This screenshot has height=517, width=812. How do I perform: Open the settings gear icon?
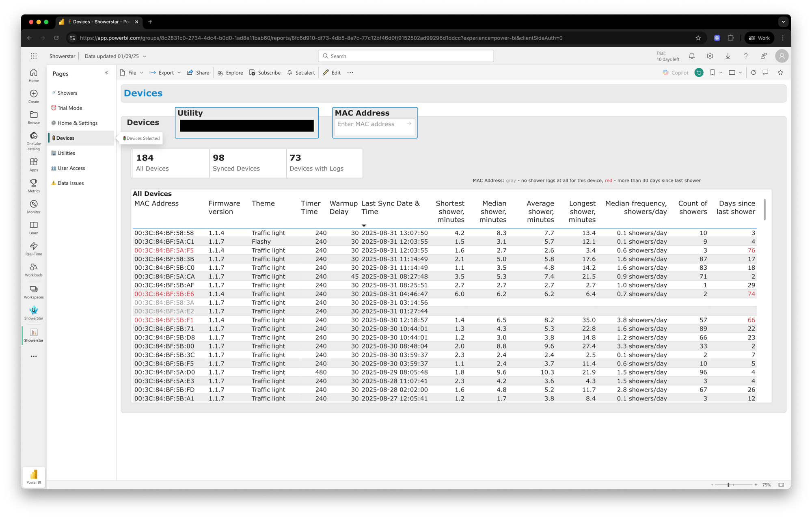click(710, 56)
